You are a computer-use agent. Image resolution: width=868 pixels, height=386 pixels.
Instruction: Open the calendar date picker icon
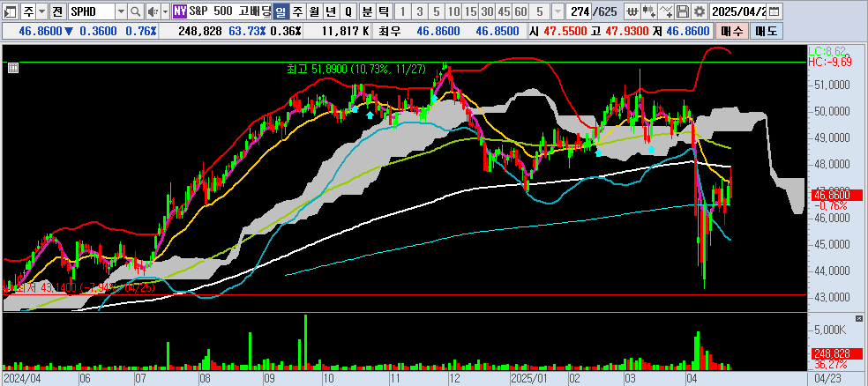(x=774, y=11)
